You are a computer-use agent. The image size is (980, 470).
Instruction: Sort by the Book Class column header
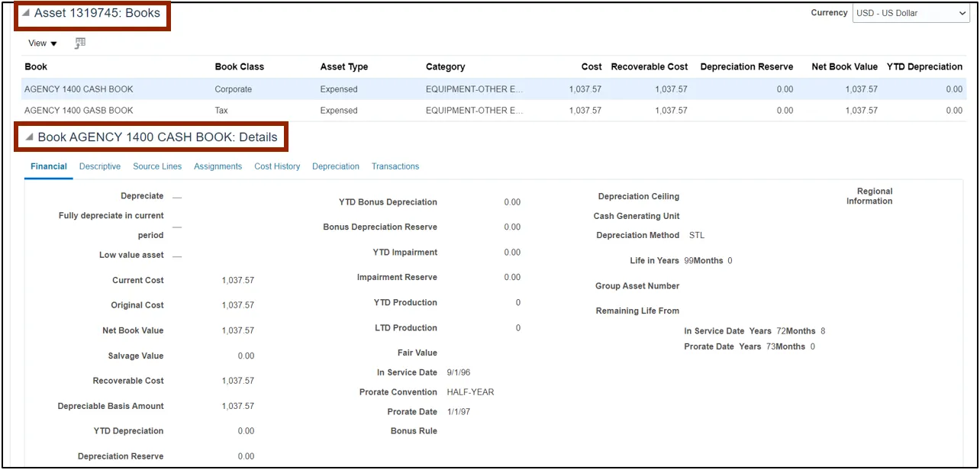pos(240,67)
